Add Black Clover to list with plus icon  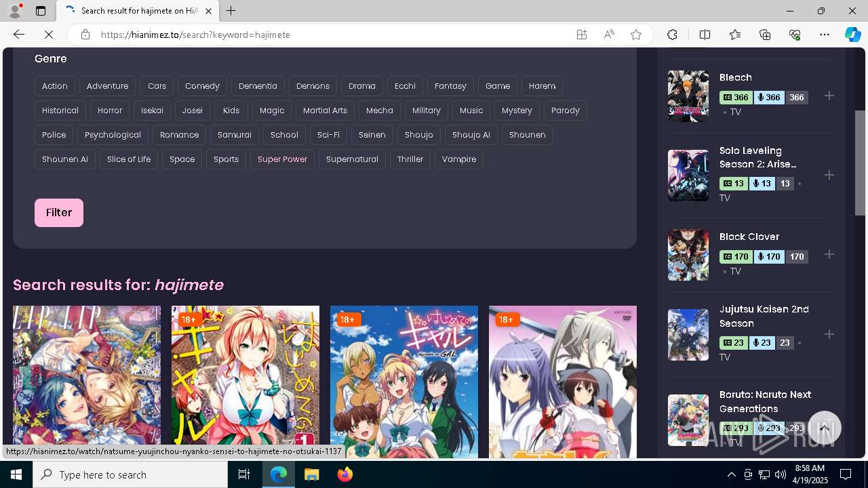(829, 255)
